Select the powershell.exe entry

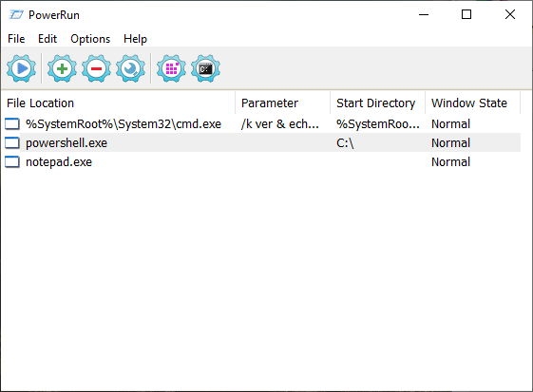tap(67, 143)
